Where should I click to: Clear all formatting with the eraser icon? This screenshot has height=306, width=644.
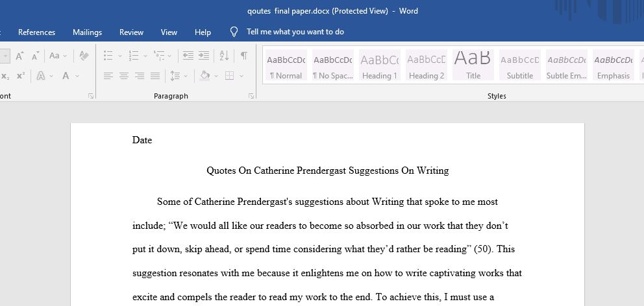[84, 56]
